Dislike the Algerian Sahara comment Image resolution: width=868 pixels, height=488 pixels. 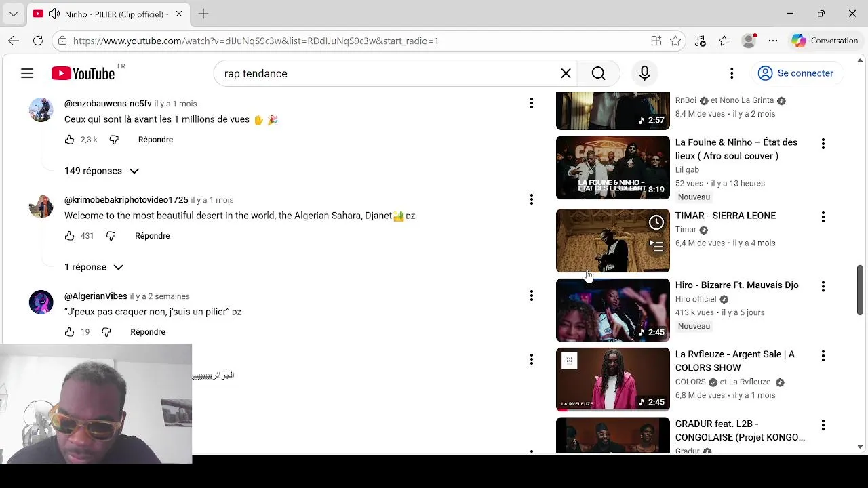(111, 236)
